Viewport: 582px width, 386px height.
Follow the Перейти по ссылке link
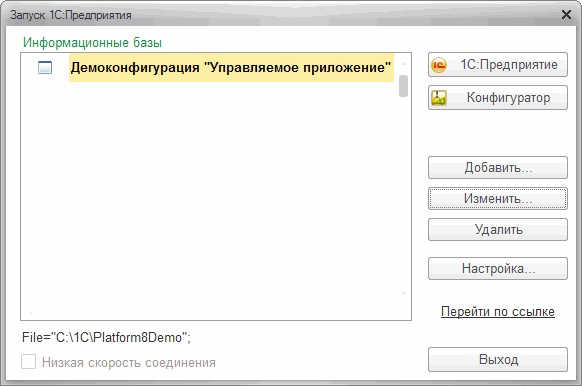[498, 311]
